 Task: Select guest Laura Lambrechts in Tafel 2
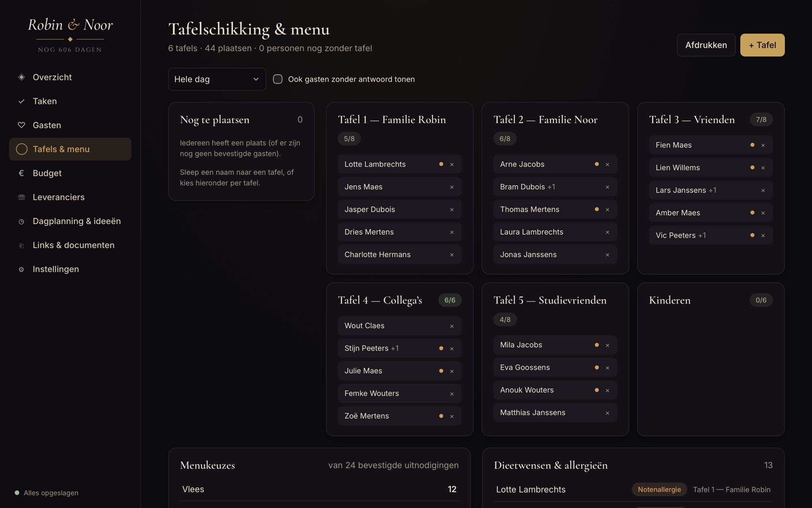click(555, 232)
